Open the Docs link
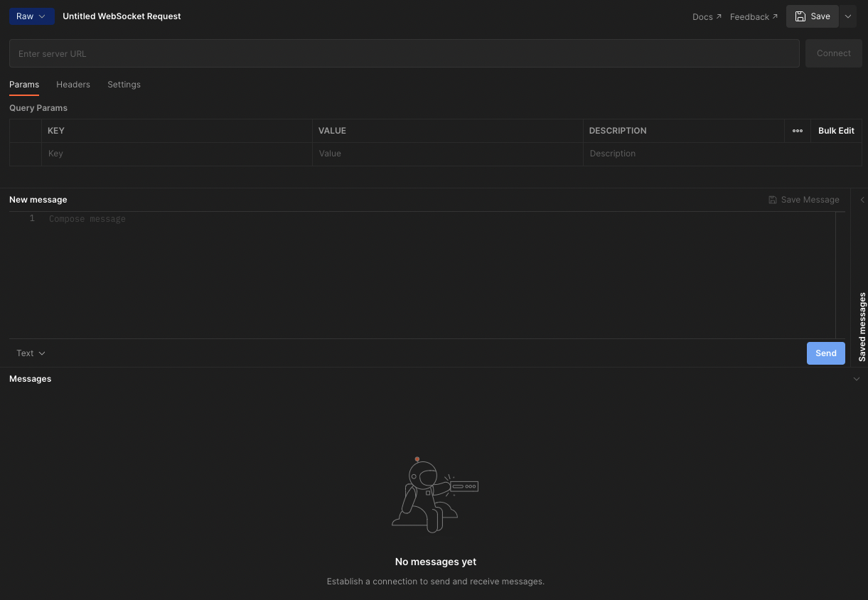This screenshot has height=600, width=868. pyautogui.click(x=707, y=16)
